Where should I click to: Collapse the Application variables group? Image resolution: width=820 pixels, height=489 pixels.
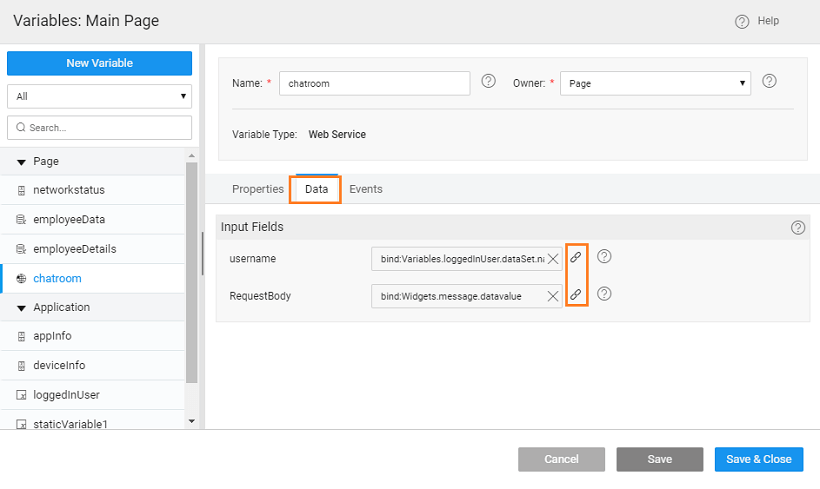tap(21, 308)
